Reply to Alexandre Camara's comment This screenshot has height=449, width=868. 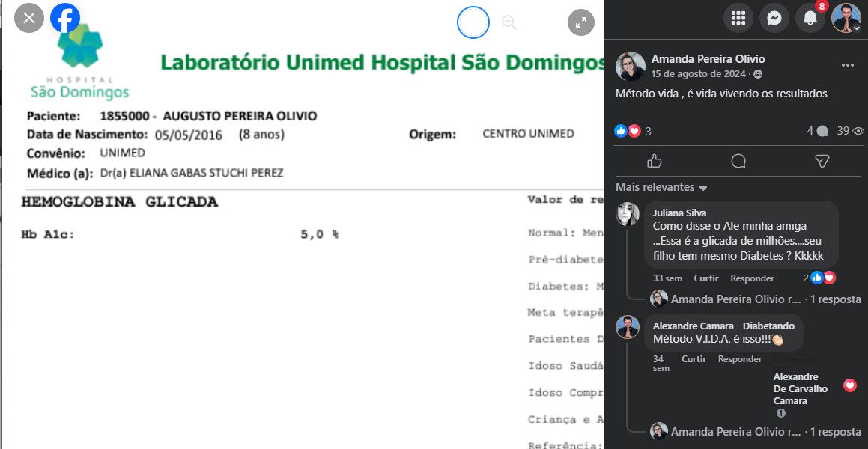(740, 359)
